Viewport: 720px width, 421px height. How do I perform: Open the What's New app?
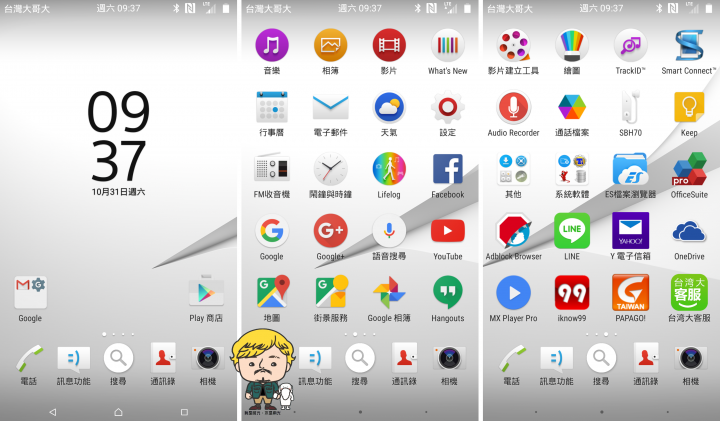point(448,45)
